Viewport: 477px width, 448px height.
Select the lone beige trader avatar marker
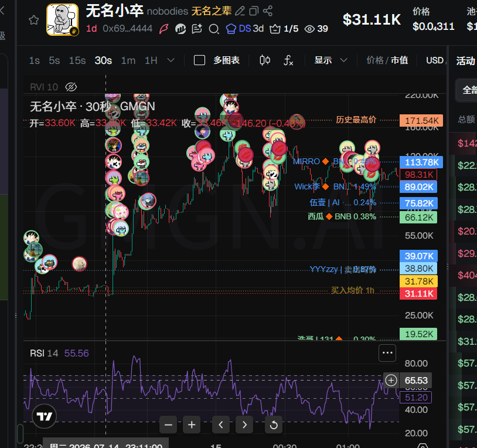(x=79, y=264)
